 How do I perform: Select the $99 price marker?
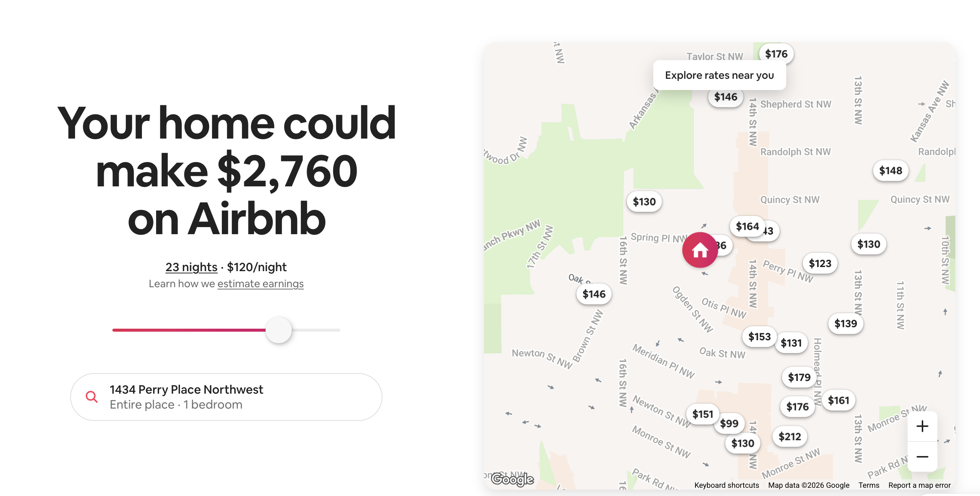729,423
